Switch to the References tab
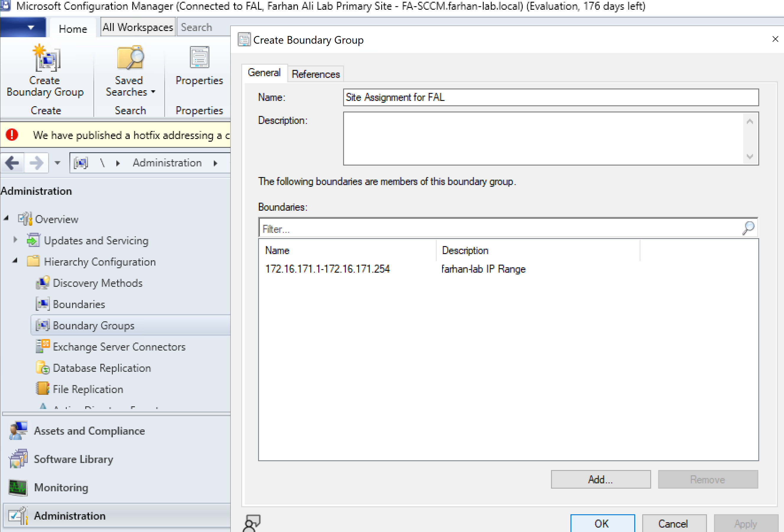 click(x=315, y=74)
